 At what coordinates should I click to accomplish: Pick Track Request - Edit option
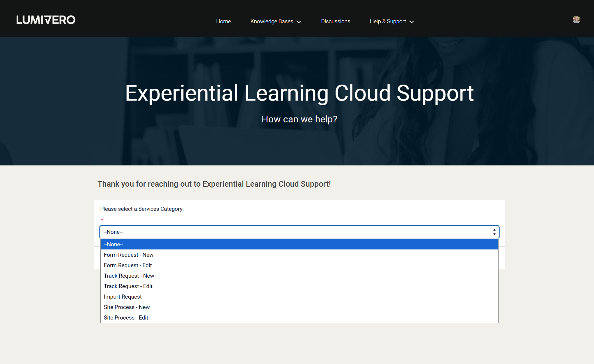(x=299, y=286)
